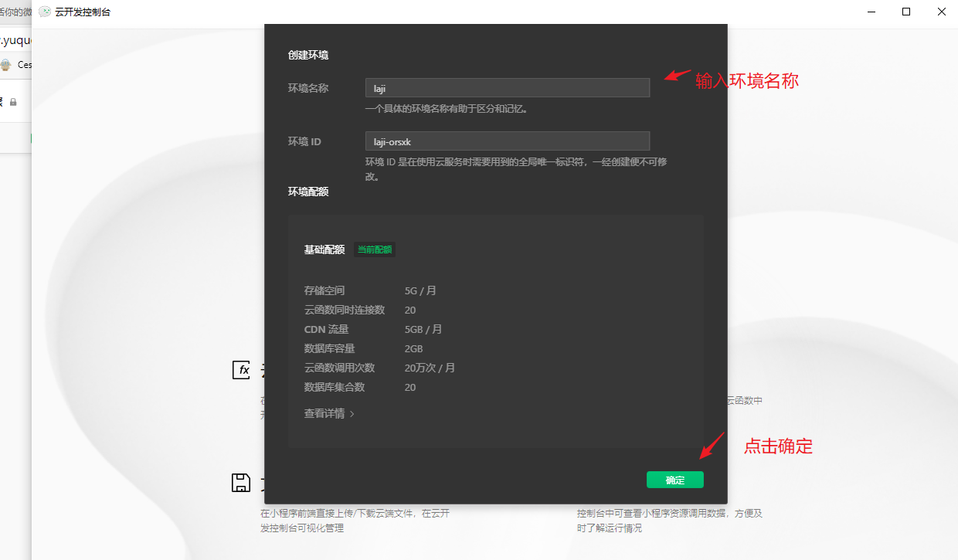Click the 基础配额 heading
This screenshot has height=560, width=958.
[324, 249]
